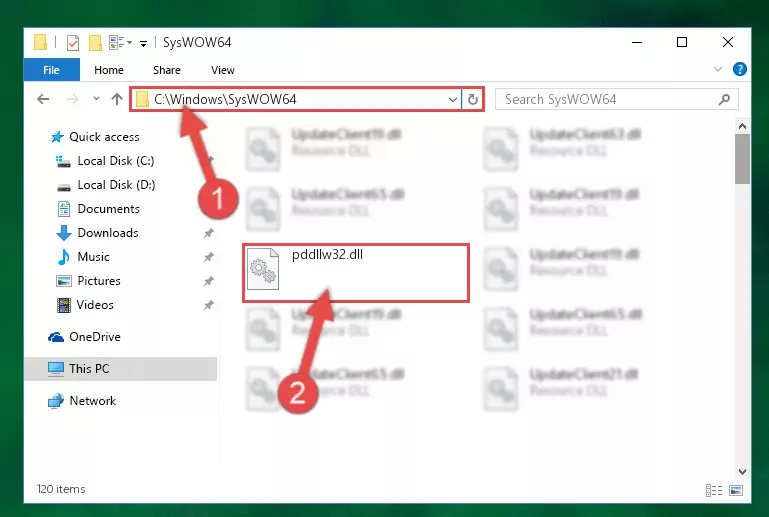Click the scroll up arrow of file list
The height and width of the screenshot is (517, 769).
click(743, 127)
